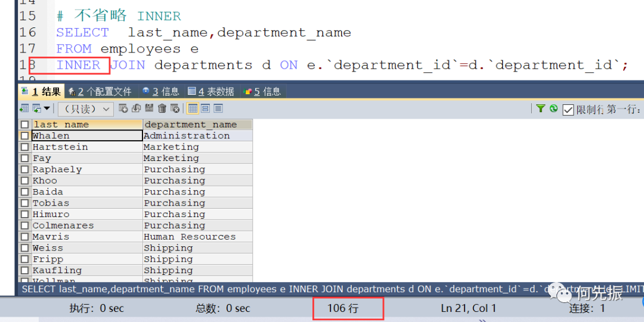Open the arrow beside the copy result icon

click(47, 109)
